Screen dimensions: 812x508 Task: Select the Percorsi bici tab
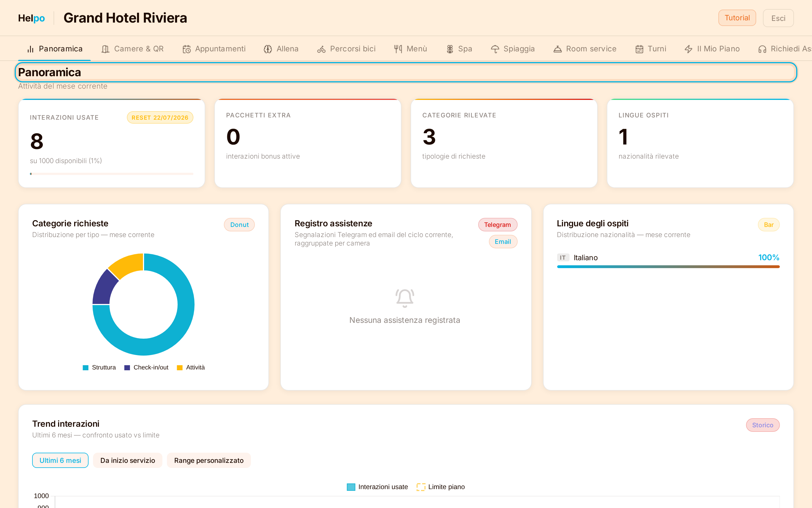tap(346, 49)
